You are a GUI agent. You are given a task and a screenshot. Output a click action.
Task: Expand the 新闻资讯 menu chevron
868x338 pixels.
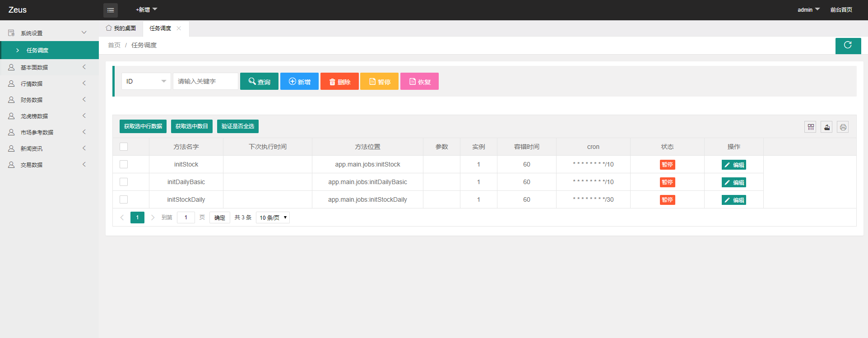[x=84, y=148]
